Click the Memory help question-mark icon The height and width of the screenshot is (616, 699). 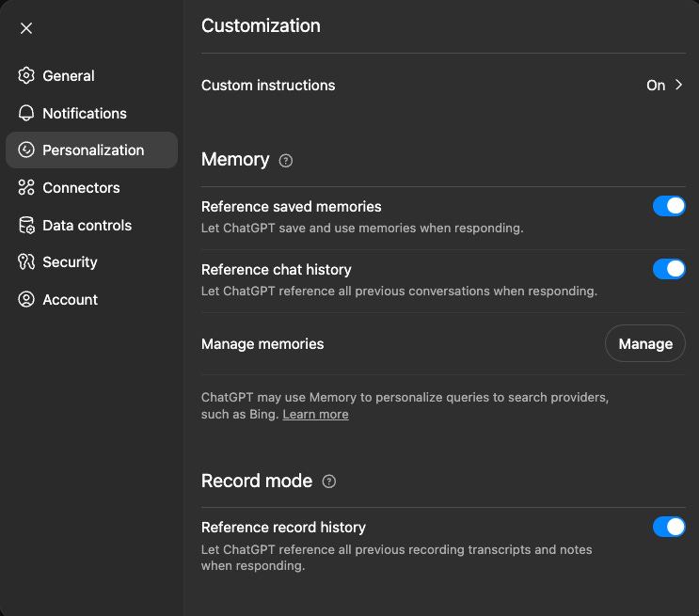point(286,161)
